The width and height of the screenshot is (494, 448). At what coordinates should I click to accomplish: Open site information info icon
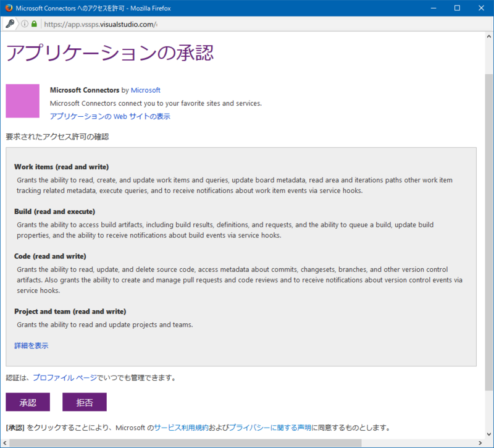(x=25, y=24)
